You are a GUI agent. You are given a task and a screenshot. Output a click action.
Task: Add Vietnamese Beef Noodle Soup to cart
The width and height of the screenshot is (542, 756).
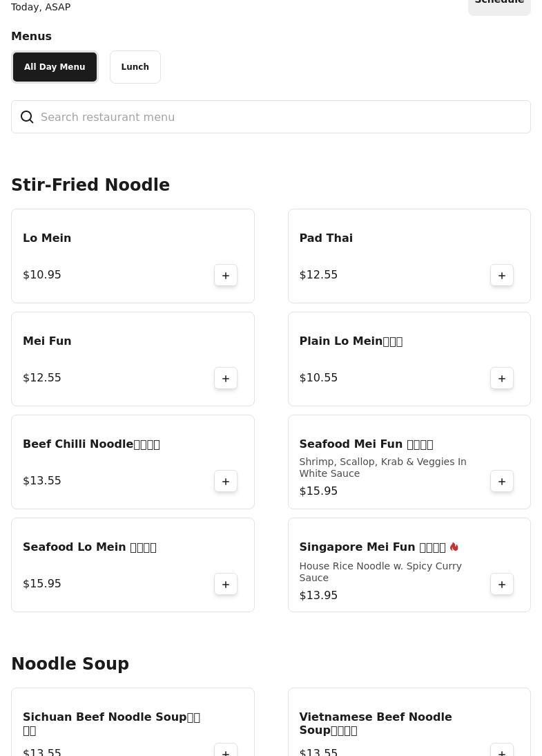[502, 750]
